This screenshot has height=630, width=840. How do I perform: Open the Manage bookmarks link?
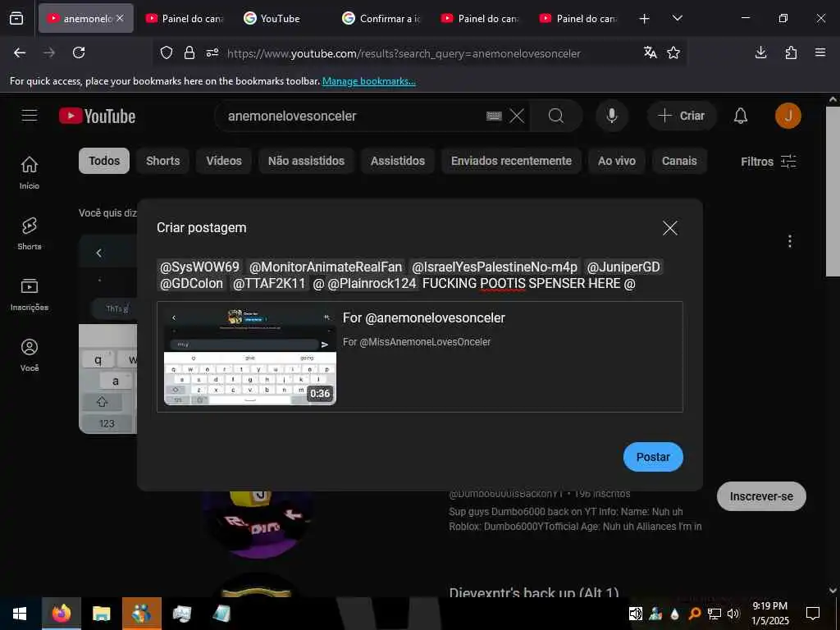pyautogui.click(x=368, y=81)
